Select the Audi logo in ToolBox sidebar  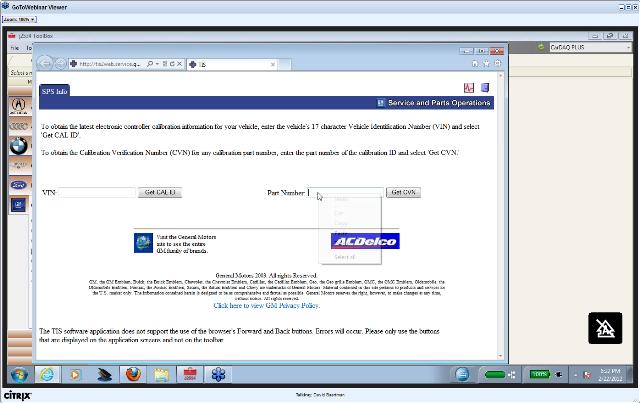click(19, 126)
